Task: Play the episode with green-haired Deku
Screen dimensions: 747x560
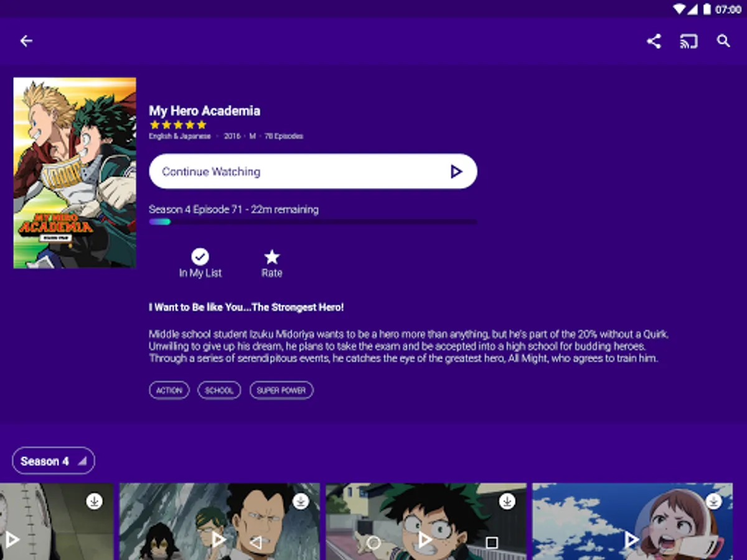Action: 425,539
